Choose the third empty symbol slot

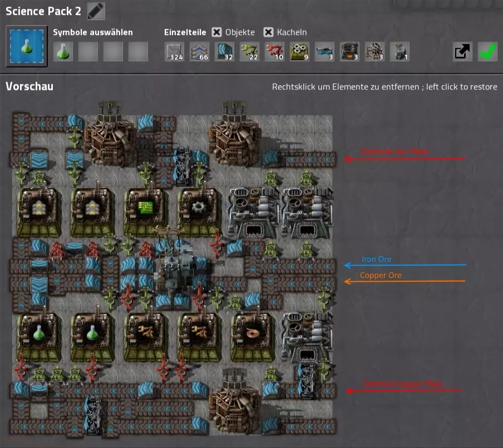point(113,51)
